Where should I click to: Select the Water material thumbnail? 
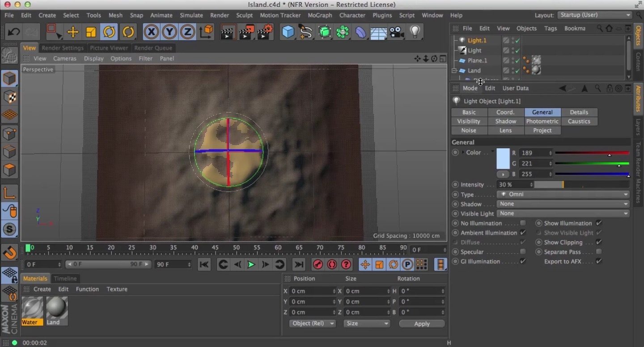click(x=33, y=308)
